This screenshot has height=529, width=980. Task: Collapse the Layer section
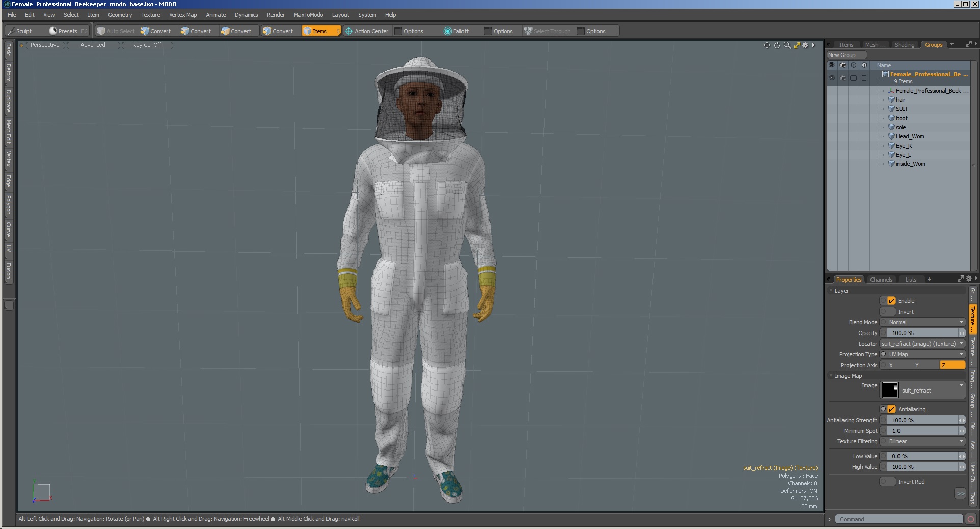click(x=831, y=291)
